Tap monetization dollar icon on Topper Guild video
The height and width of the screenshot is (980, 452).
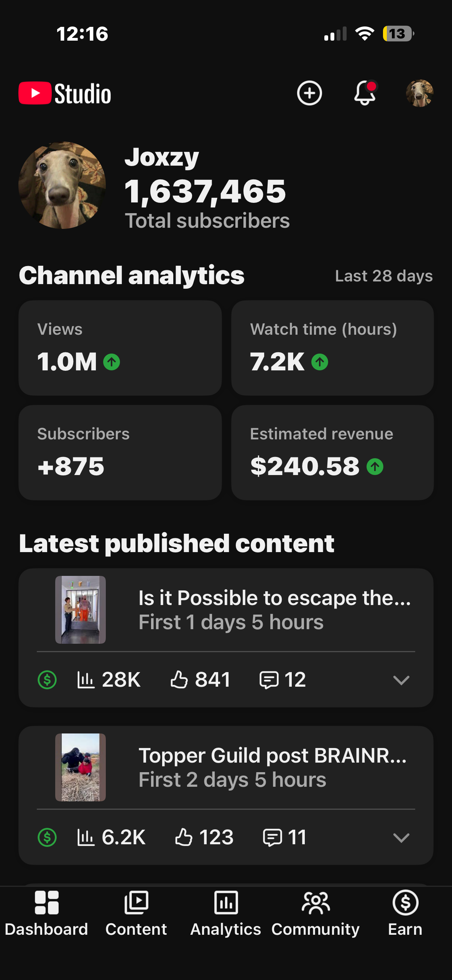click(47, 837)
